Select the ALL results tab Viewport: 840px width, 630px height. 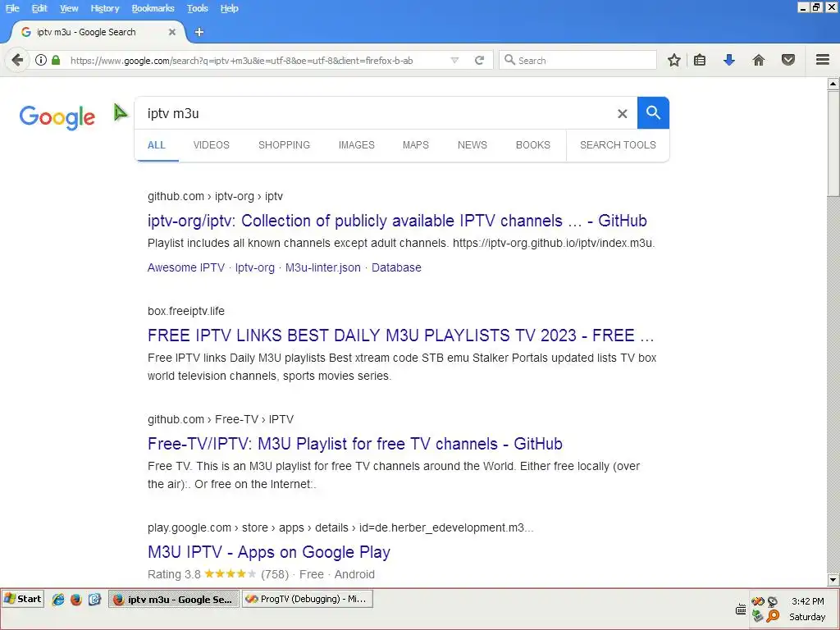coord(157,145)
